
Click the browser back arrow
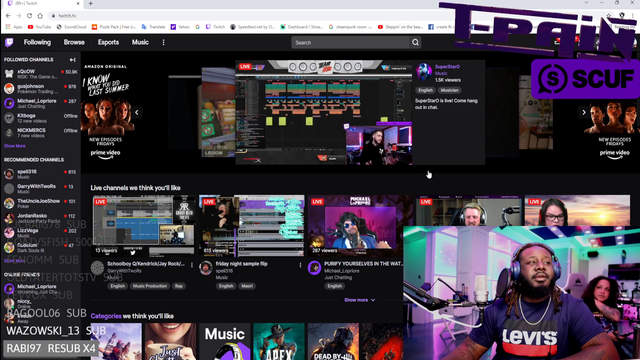click(x=8, y=16)
